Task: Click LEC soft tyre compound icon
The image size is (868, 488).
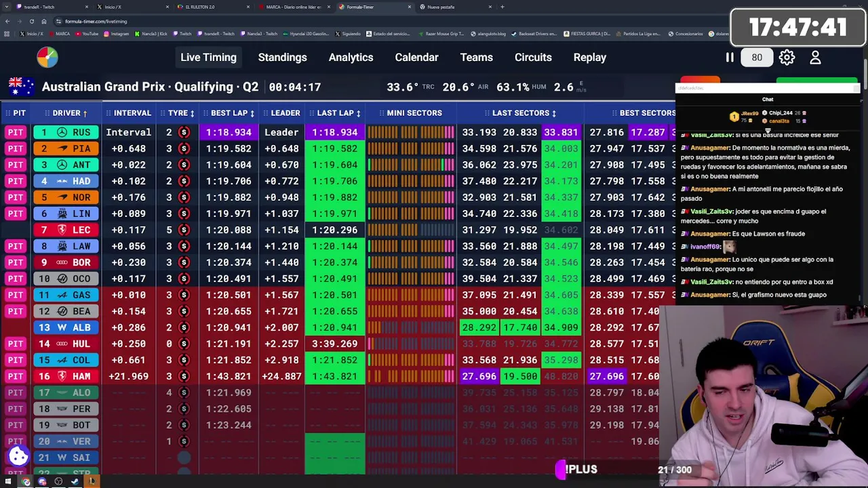Action: click(184, 230)
